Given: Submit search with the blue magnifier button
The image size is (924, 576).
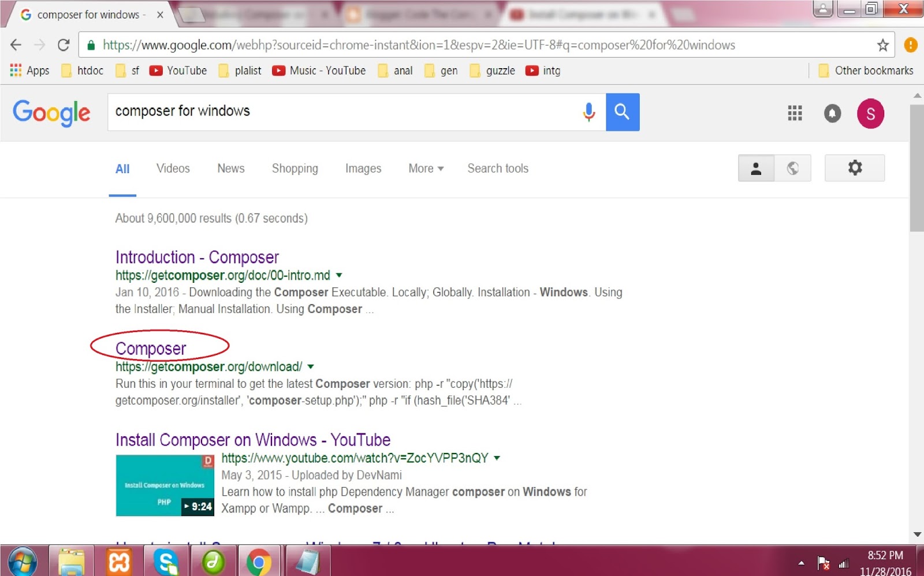Looking at the screenshot, I should (x=623, y=112).
